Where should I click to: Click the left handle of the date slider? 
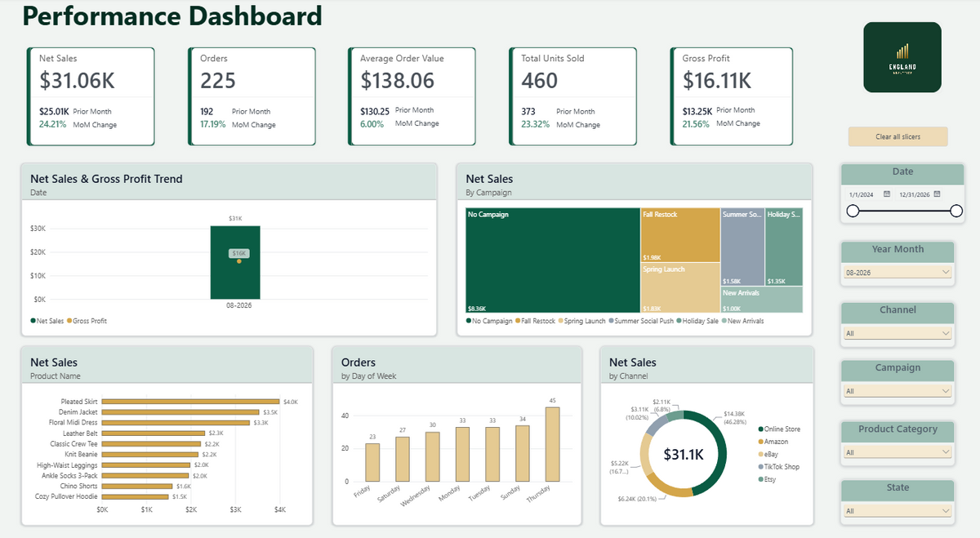point(853,211)
